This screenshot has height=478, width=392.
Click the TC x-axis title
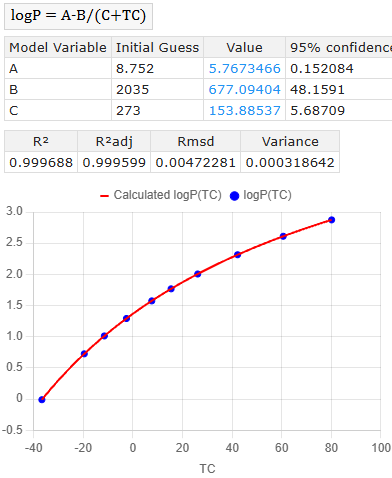(207, 469)
